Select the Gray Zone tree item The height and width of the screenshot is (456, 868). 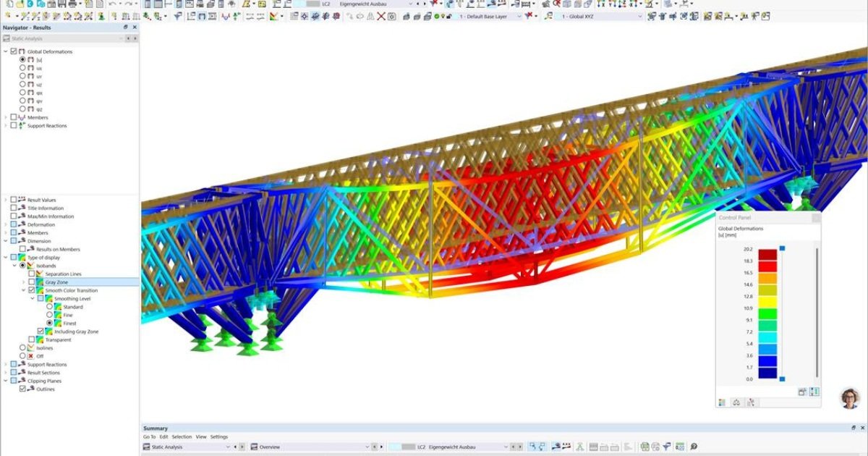(56, 282)
